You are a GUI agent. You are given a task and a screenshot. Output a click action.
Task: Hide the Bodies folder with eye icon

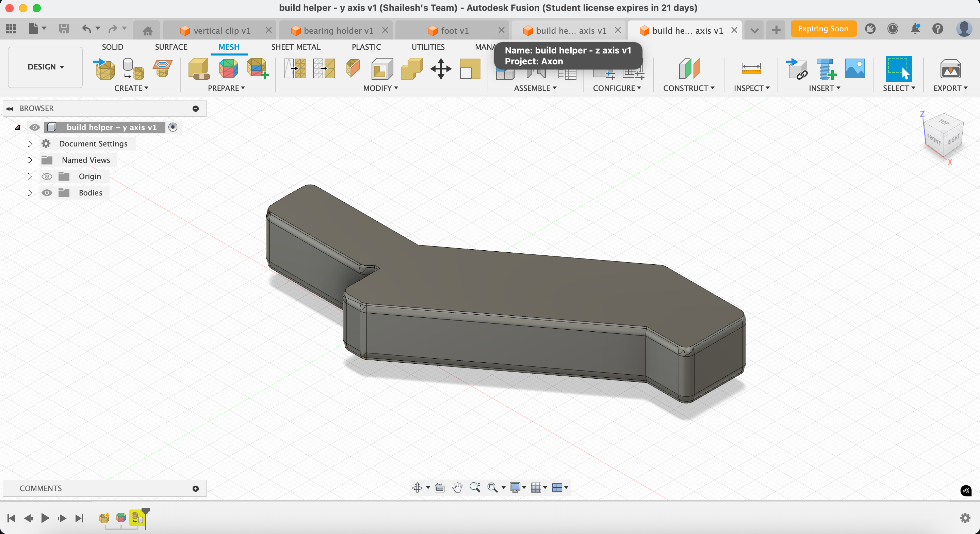47,193
